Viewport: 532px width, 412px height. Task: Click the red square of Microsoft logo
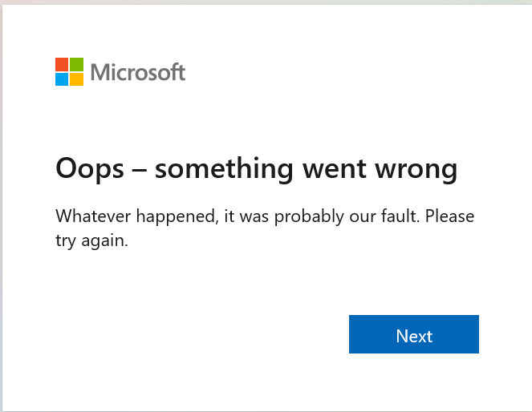tap(62, 63)
